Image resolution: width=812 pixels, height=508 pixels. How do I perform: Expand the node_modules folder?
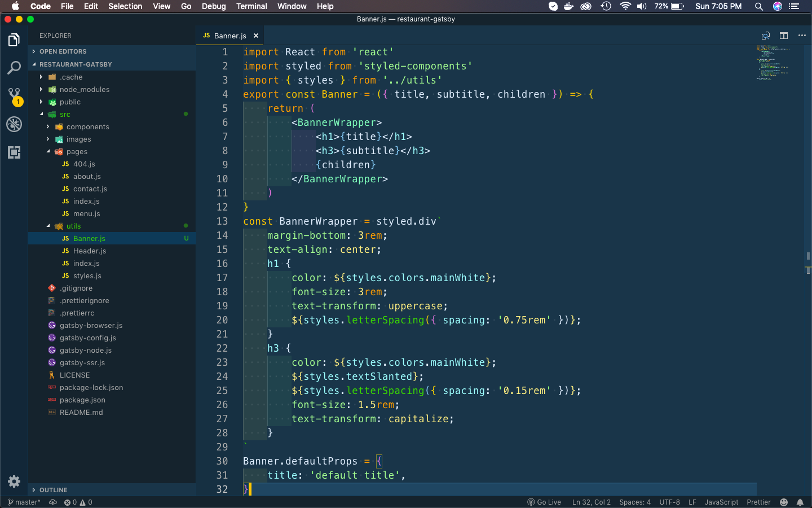click(x=112, y=90)
